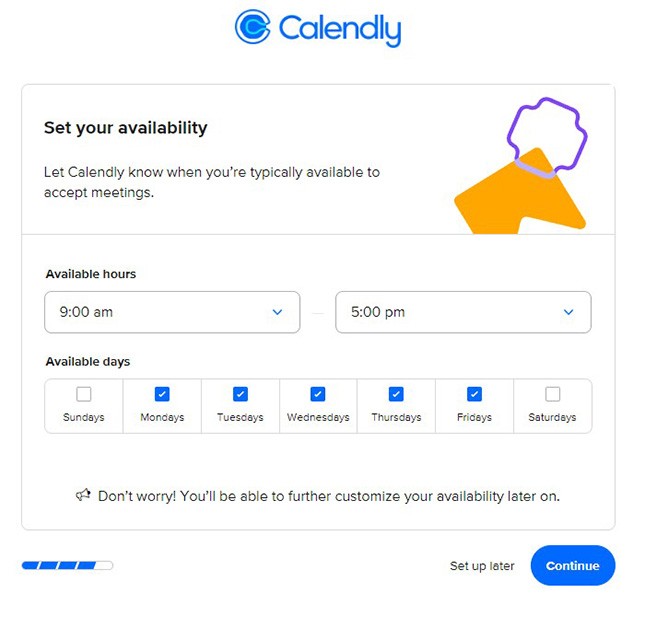Click the Calendly wordmark text

point(340,30)
